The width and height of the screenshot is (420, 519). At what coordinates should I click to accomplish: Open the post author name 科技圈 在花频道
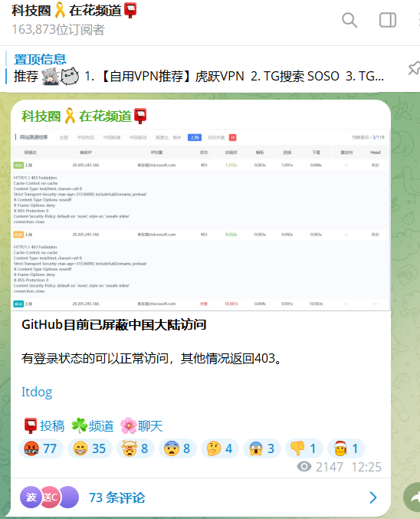point(84,117)
